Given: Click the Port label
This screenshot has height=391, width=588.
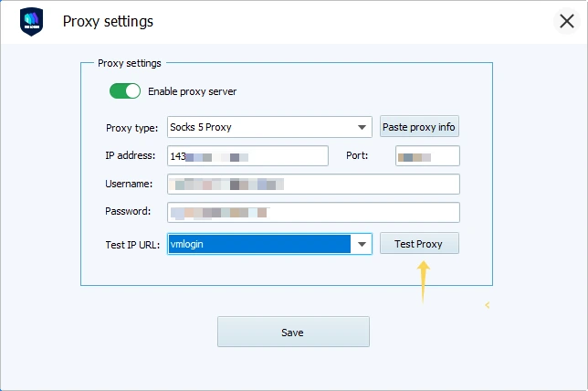Looking at the screenshot, I should point(357,155).
